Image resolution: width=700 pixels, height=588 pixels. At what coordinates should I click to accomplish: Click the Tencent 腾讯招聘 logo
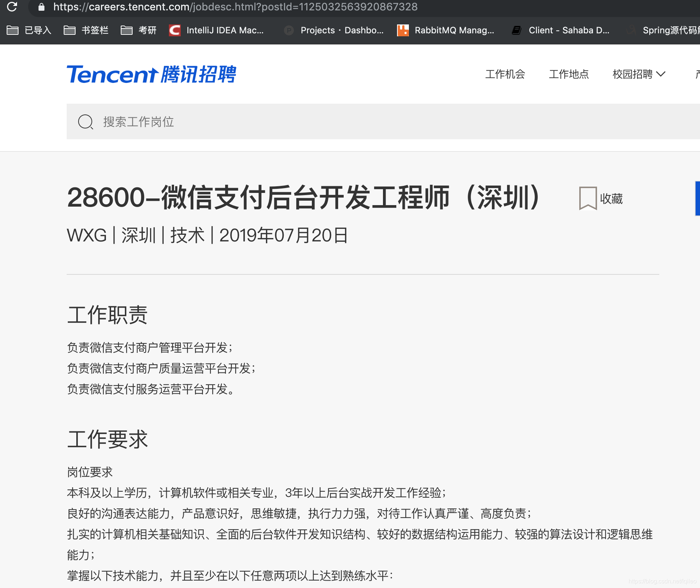pyautogui.click(x=151, y=74)
